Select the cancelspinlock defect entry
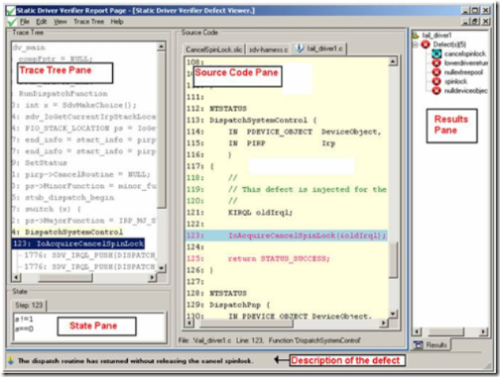 (465, 54)
